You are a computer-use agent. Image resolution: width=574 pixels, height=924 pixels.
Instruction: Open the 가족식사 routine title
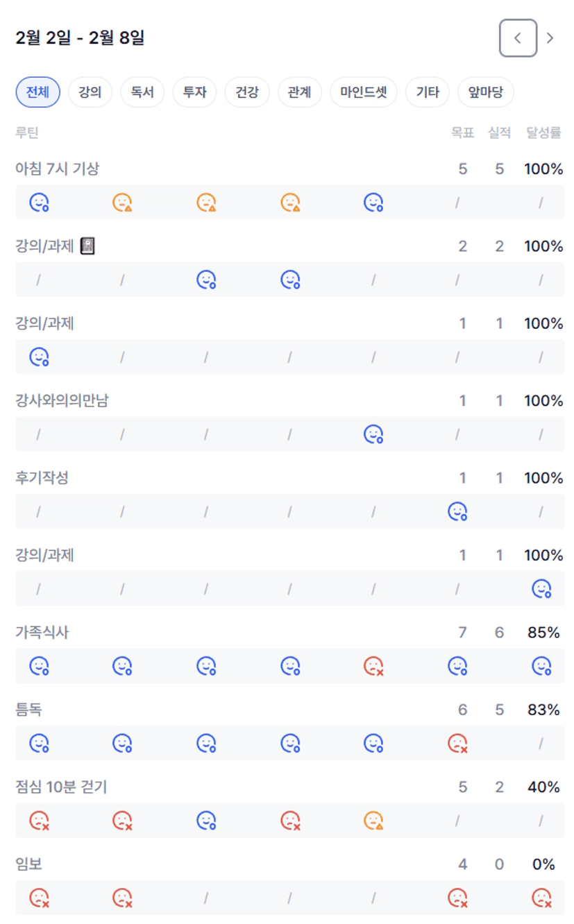42,633
